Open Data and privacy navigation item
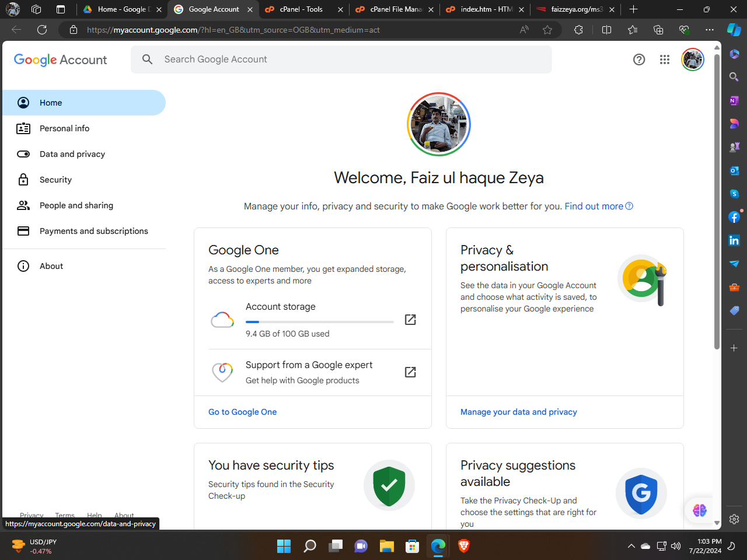 click(72, 154)
